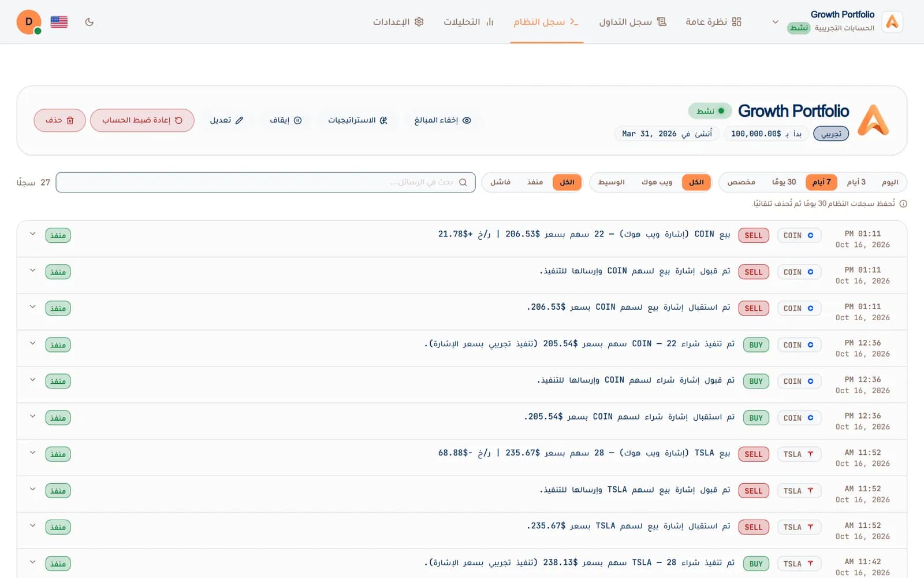Screen dimensions: 924x578
Task: Select the 3 days time filter
Action: pos(856,182)
